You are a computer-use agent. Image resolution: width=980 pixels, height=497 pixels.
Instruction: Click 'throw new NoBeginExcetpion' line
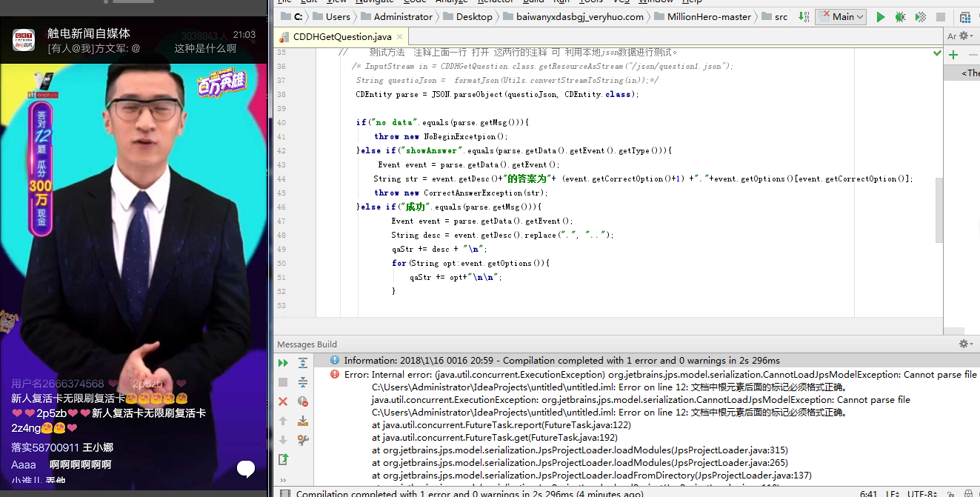tap(441, 136)
